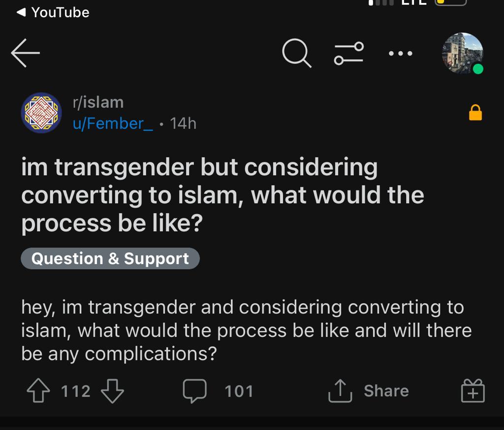Image resolution: width=504 pixels, height=430 pixels.
Task: Open your profile avatar menu
Action: click(x=462, y=53)
